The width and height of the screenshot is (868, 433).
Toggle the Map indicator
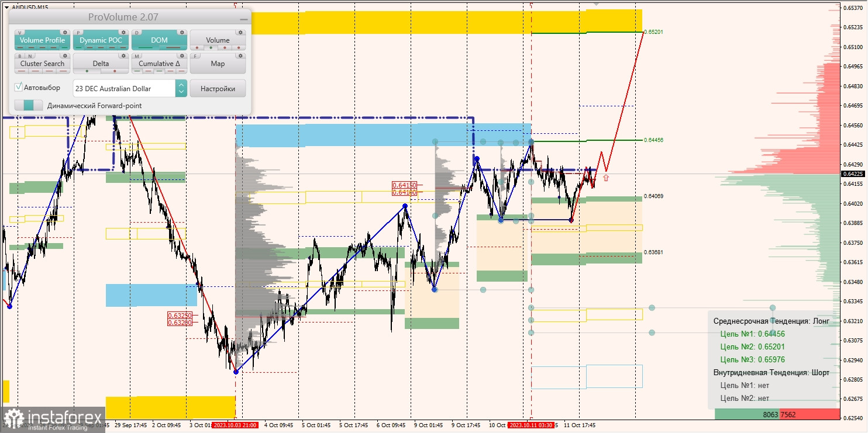[x=218, y=64]
